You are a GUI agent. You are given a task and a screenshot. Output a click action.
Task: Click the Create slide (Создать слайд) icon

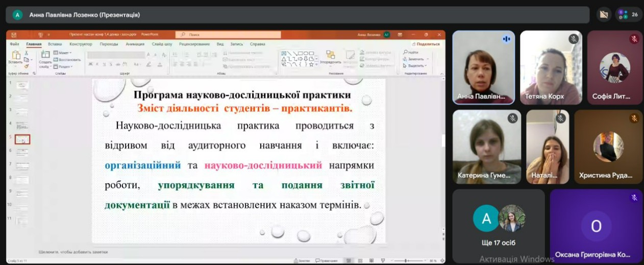click(45, 54)
